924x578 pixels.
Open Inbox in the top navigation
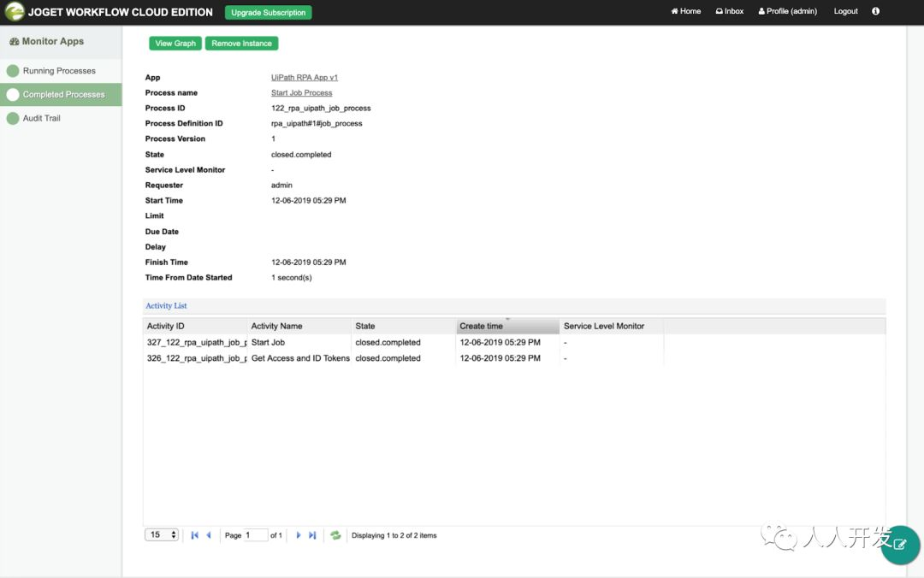click(730, 11)
